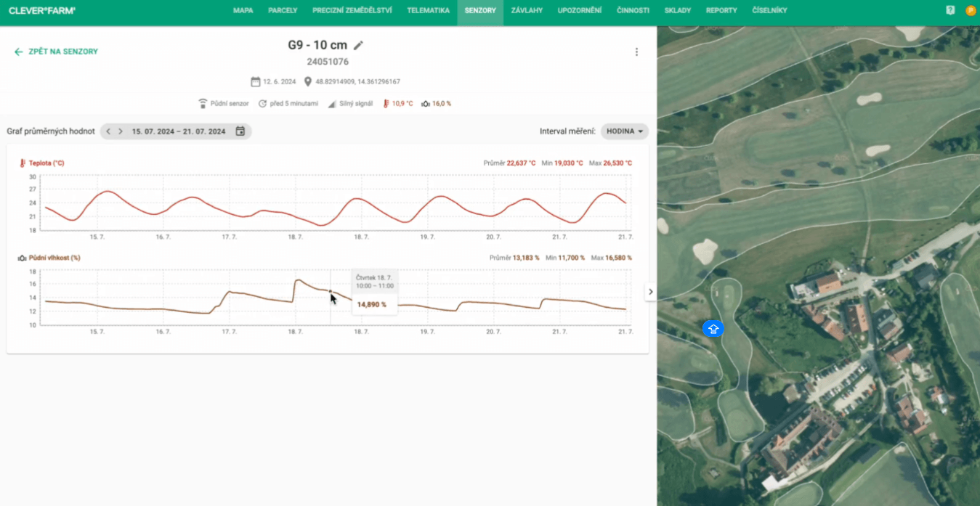Select the blue sensor marker on map
980x506 pixels.
713,329
